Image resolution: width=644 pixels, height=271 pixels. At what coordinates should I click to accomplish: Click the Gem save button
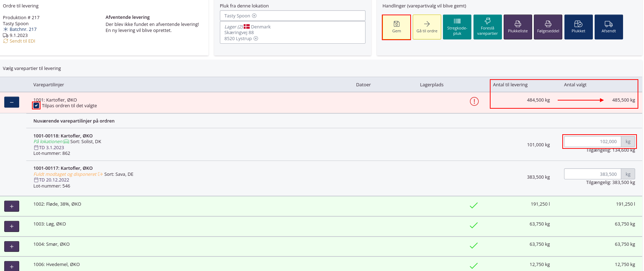pyautogui.click(x=396, y=27)
